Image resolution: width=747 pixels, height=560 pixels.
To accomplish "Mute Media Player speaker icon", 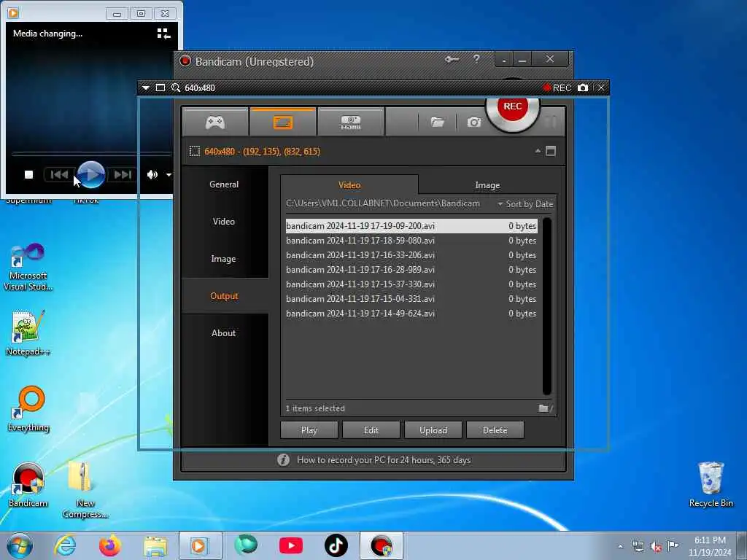I will (152, 175).
